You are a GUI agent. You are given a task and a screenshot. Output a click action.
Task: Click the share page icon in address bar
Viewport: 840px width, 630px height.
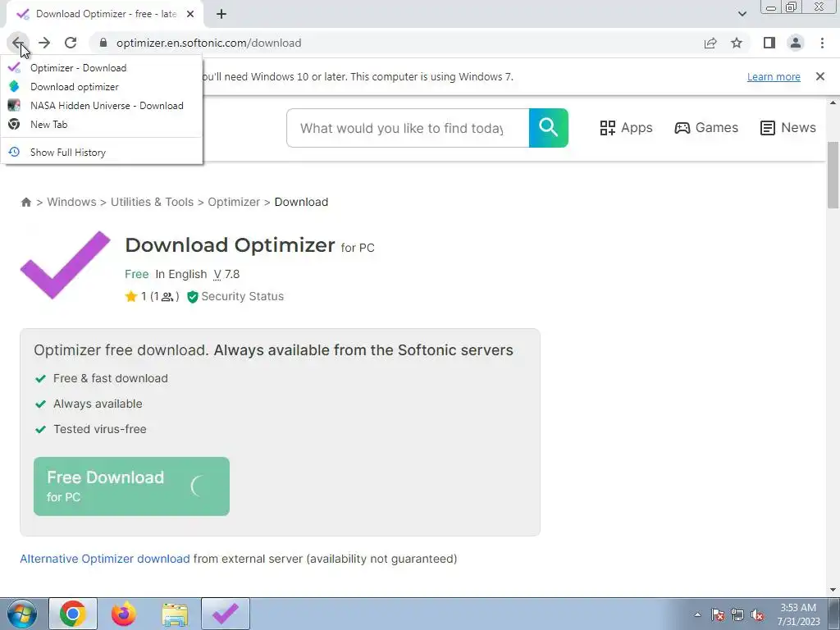pyautogui.click(x=710, y=43)
